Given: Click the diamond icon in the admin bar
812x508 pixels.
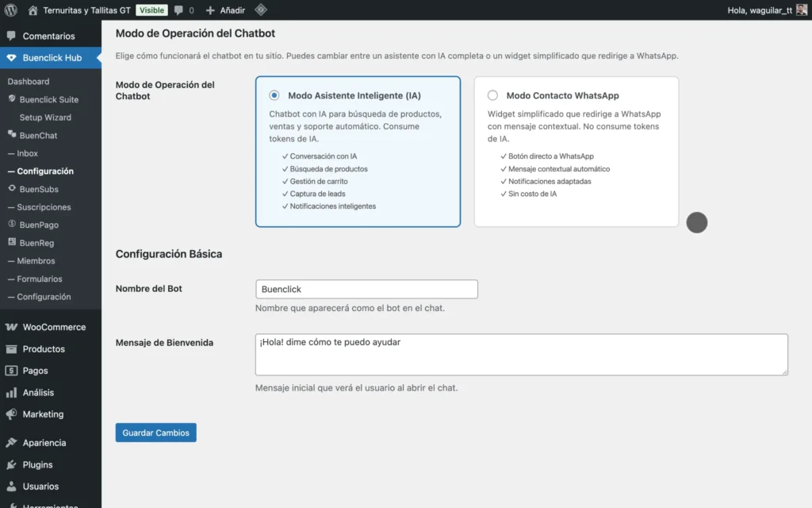Looking at the screenshot, I should pyautogui.click(x=261, y=10).
